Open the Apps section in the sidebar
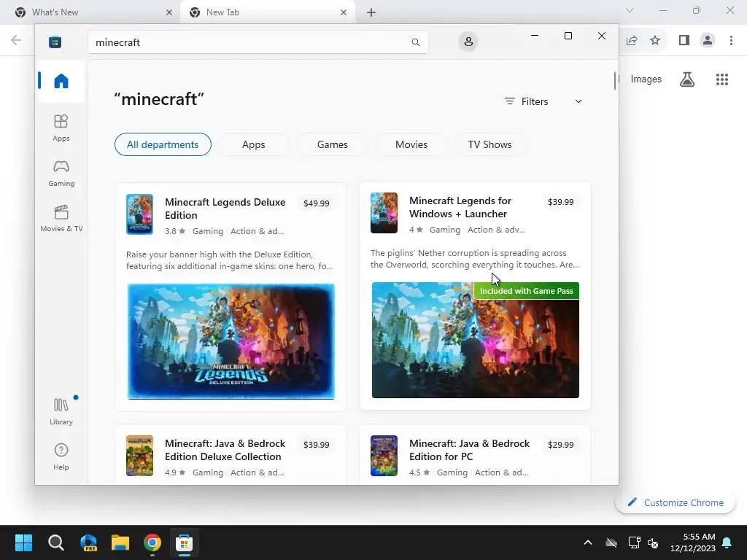 coord(61,128)
